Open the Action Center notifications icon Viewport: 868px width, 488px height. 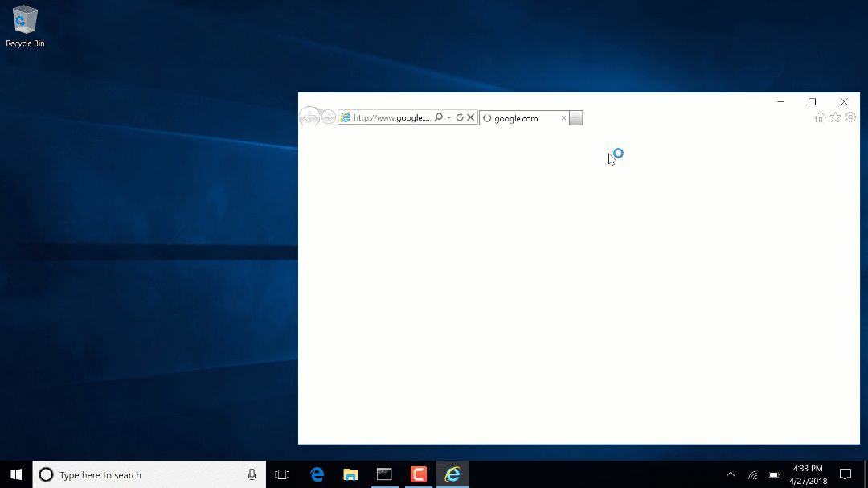[845, 474]
